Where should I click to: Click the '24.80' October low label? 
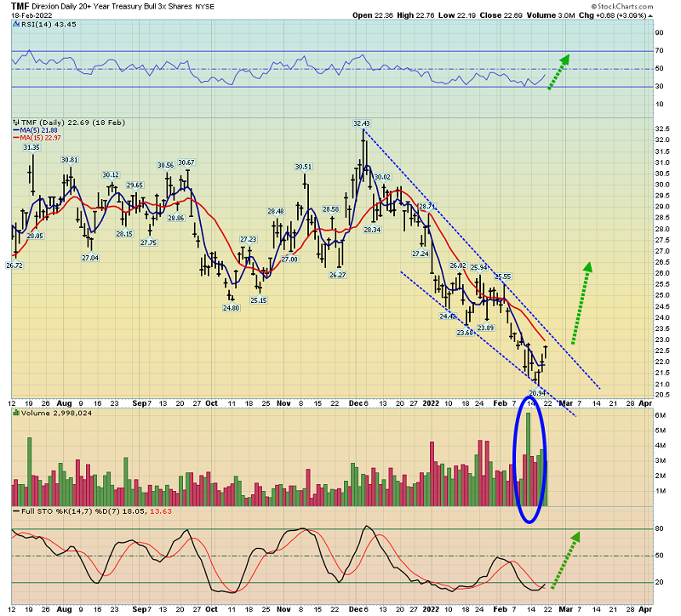click(231, 308)
